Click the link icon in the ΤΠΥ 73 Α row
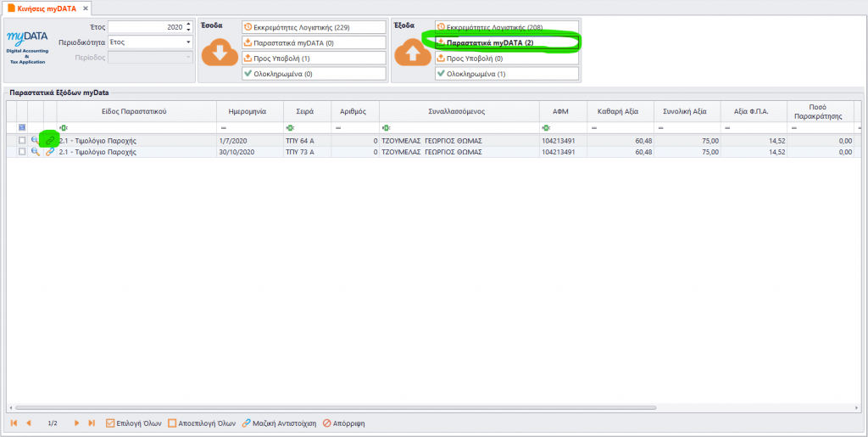Viewport: 868px width, 437px height. 50,152
